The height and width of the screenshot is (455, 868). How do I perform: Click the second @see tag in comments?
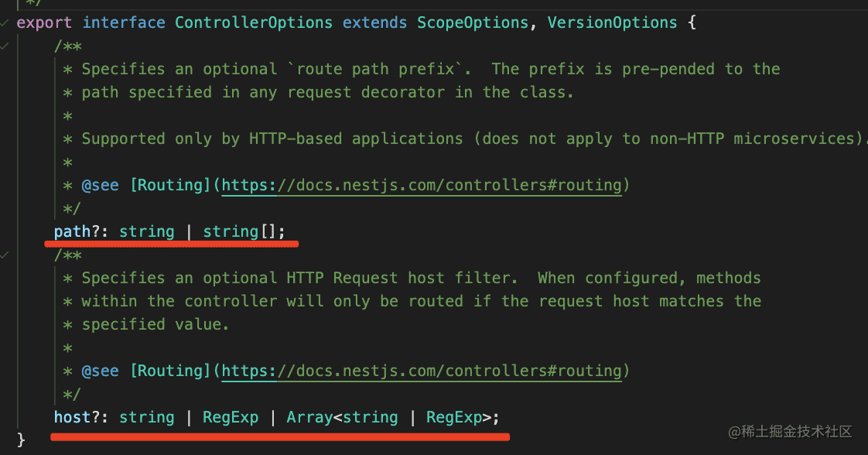click(x=101, y=371)
